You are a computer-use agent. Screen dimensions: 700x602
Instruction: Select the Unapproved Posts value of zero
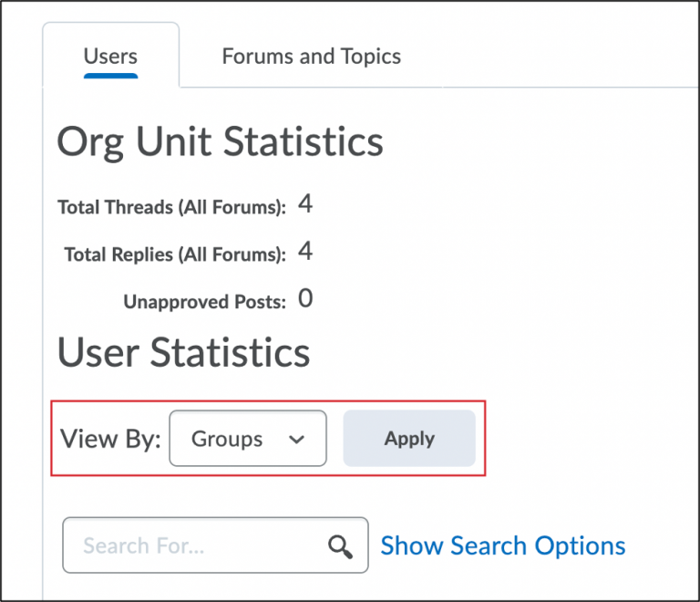[305, 299]
